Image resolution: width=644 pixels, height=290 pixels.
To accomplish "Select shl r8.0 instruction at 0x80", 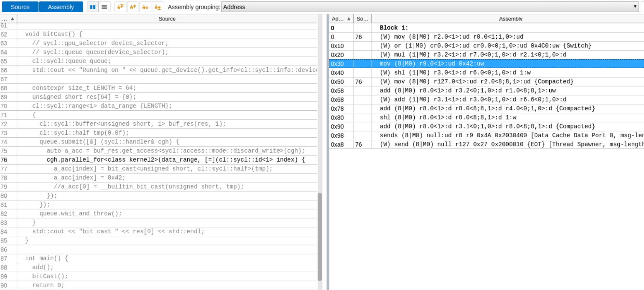I will pyautogui.click(x=486, y=118).
